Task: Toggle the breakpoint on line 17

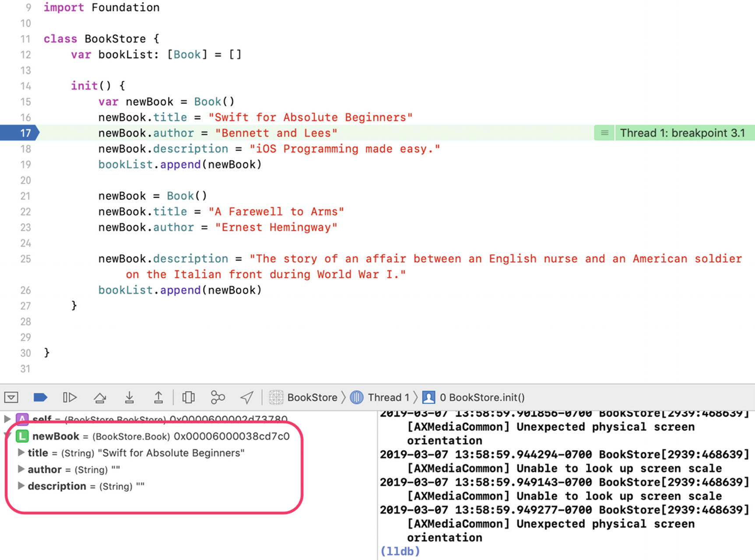Action: 20,133
